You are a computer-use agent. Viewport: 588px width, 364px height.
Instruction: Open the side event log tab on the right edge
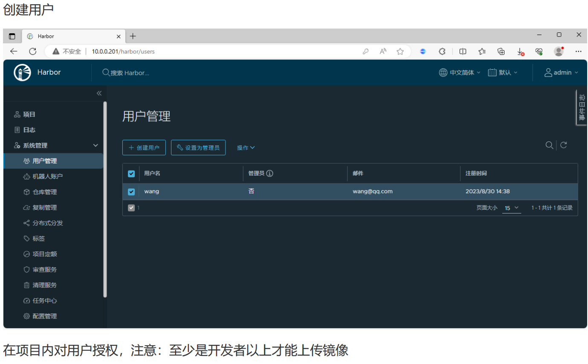[582, 107]
